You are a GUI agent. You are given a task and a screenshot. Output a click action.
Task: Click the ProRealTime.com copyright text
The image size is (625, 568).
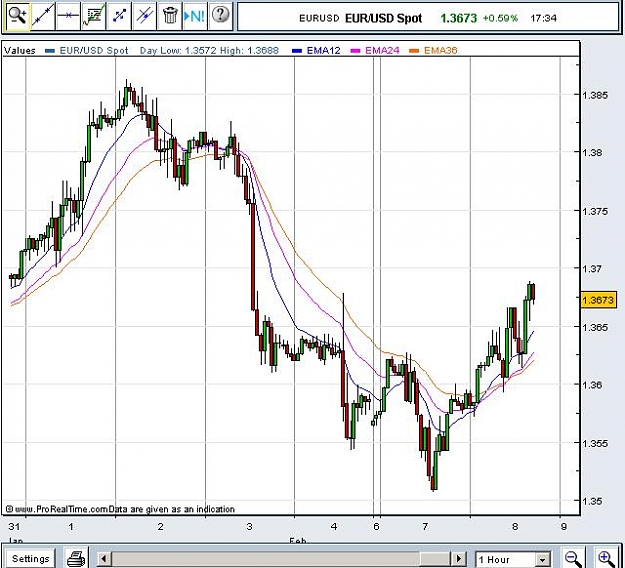click(x=120, y=509)
